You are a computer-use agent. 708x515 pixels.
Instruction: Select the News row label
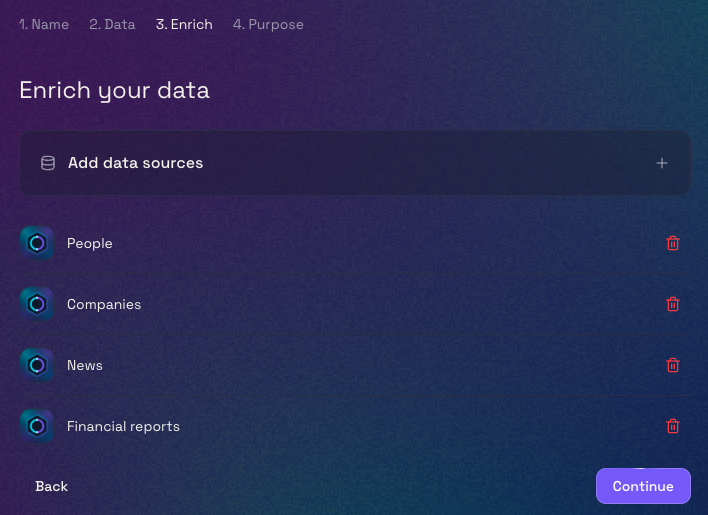coord(84,365)
